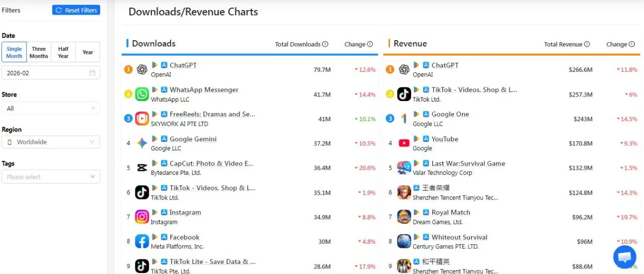This screenshot has height=274, width=644.
Task: Open the Google Gemini app link
Action: click(x=193, y=139)
